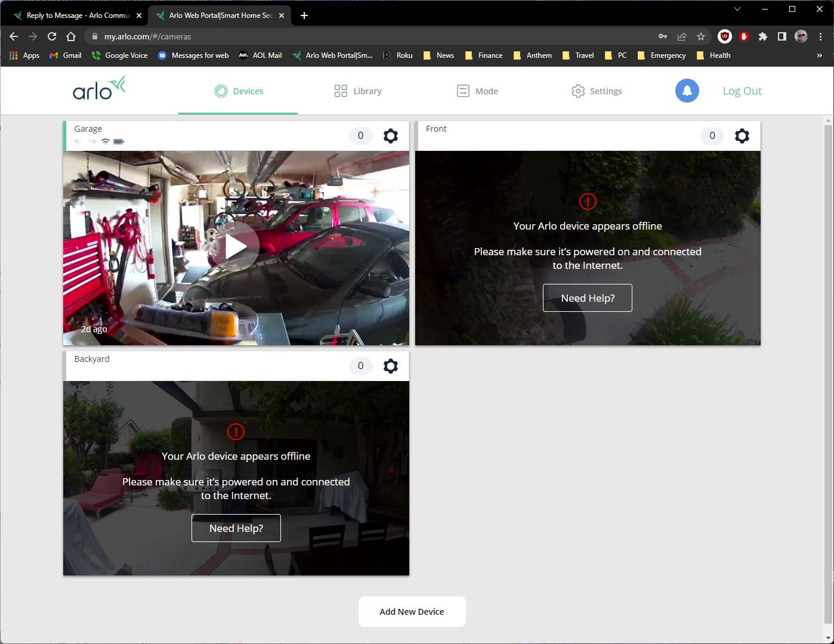Open the AOL Mail bookmark
Image resolution: width=834 pixels, height=644 pixels.
pos(260,55)
